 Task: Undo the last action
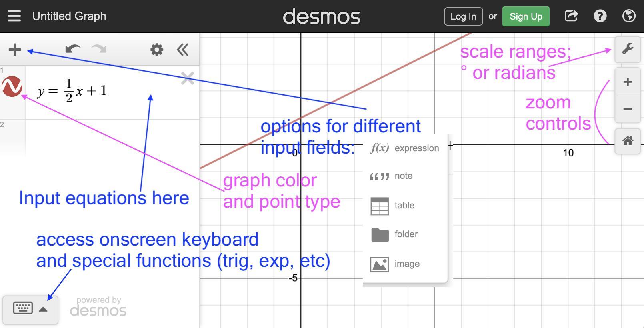[x=73, y=49]
